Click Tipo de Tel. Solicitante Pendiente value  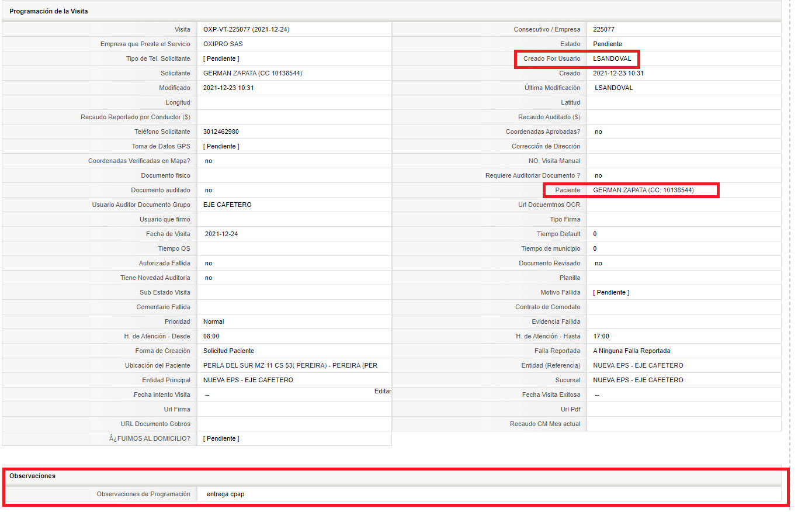[x=221, y=58]
